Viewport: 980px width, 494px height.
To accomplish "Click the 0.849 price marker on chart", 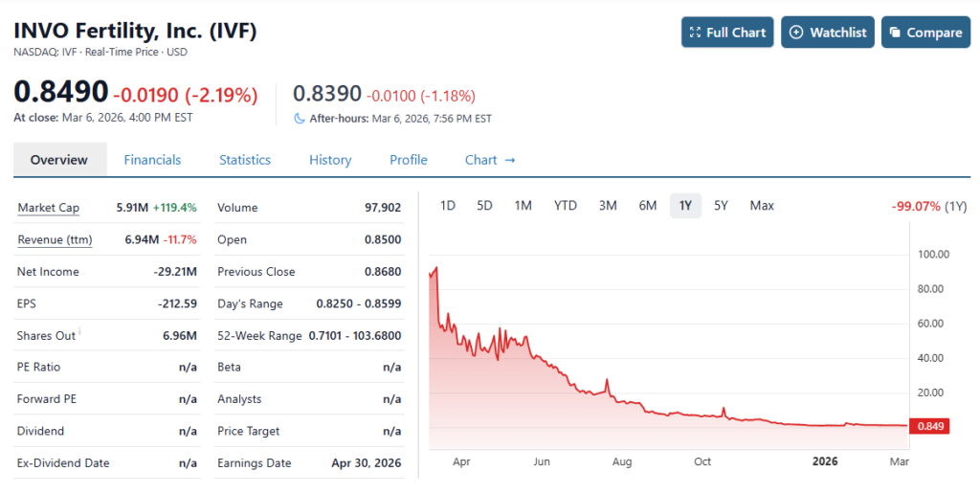I will click(928, 426).
